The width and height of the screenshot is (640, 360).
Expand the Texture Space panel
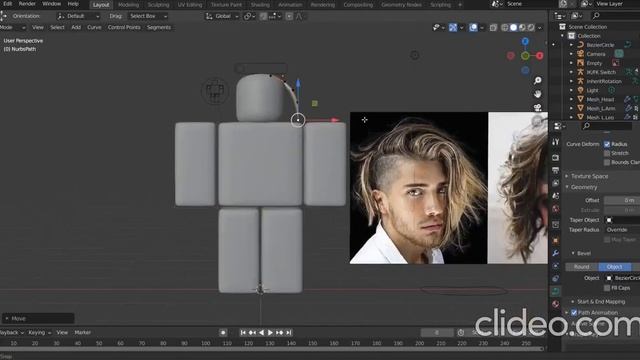pos(589,176)
